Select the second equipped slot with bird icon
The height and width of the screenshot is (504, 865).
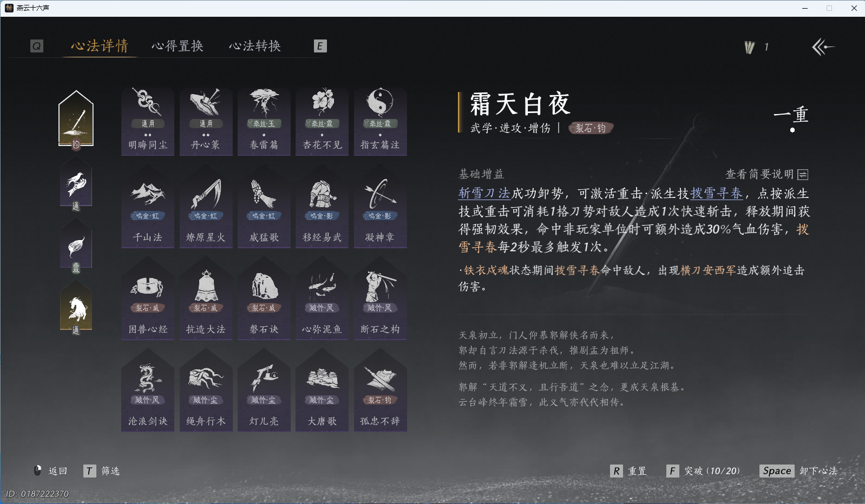tap(76, 185)
